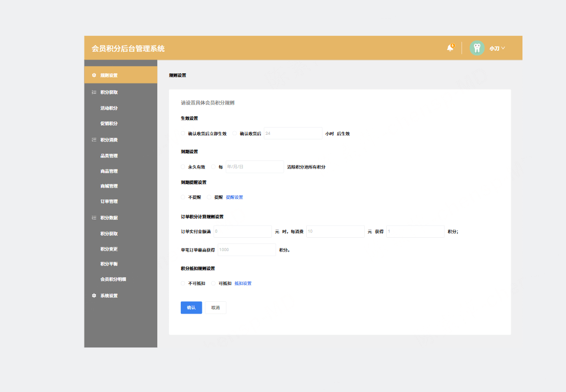Click the 单笔订单最高获得 points input field
Image resolution: width=566 pixels, height=392 pixels.
246,250
